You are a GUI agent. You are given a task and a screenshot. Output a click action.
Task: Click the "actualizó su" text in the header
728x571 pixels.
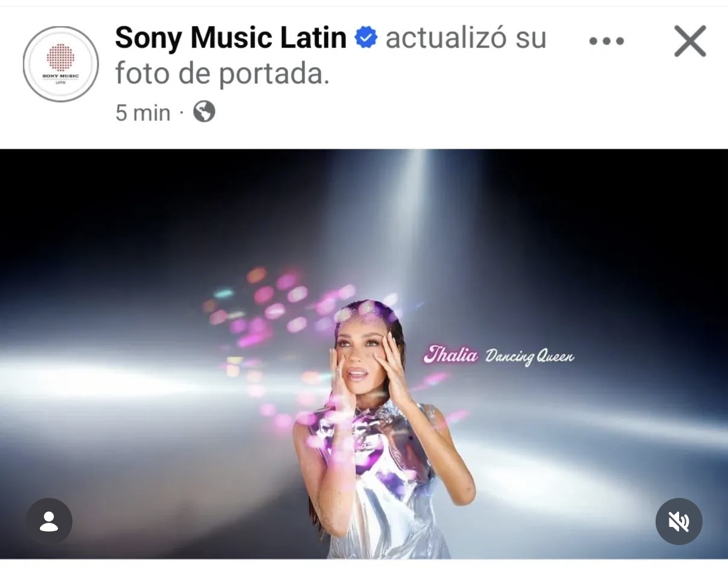(465, 39)
